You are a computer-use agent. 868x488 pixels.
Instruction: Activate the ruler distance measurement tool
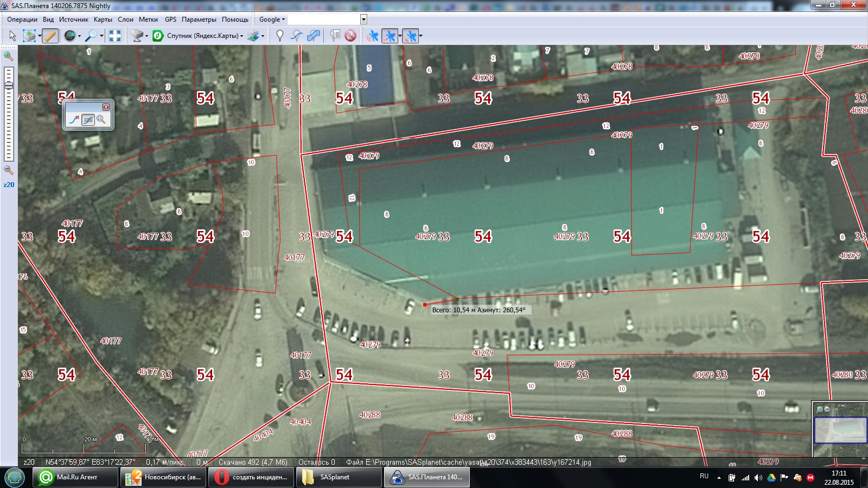click(x=50, y=36)
